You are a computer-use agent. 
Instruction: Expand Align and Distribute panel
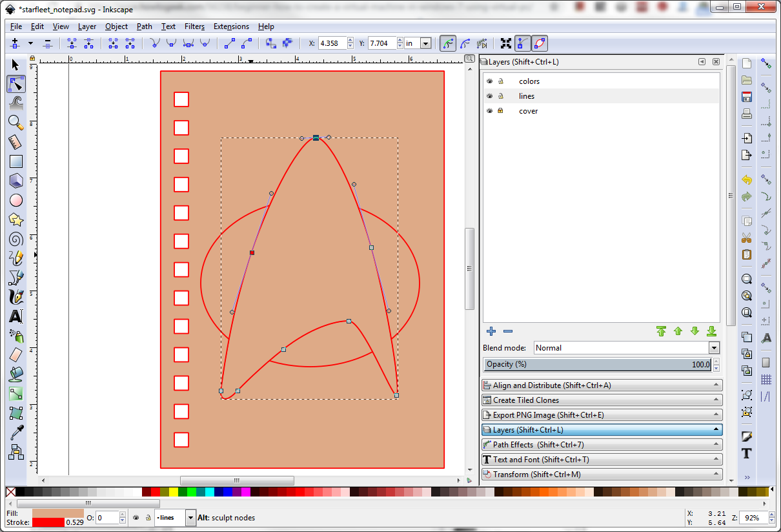[602, 385]
